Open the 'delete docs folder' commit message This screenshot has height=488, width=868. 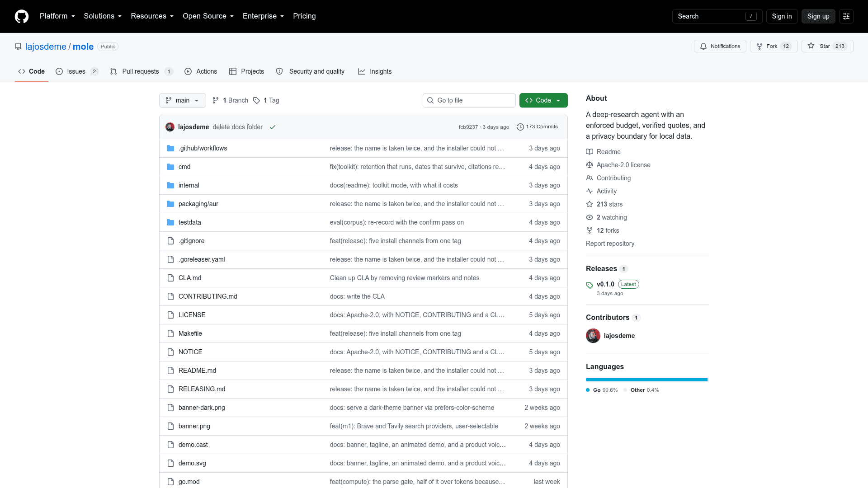237,127
